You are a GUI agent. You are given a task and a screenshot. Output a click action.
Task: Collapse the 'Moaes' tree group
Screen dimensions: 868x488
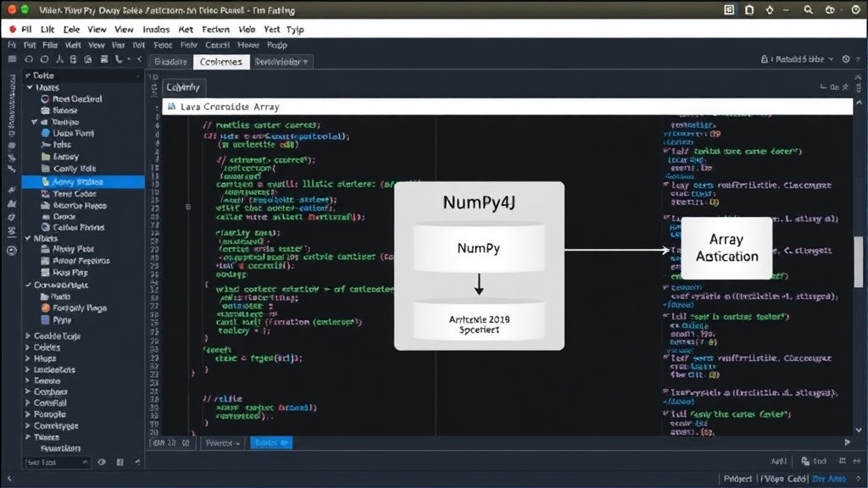30,87
